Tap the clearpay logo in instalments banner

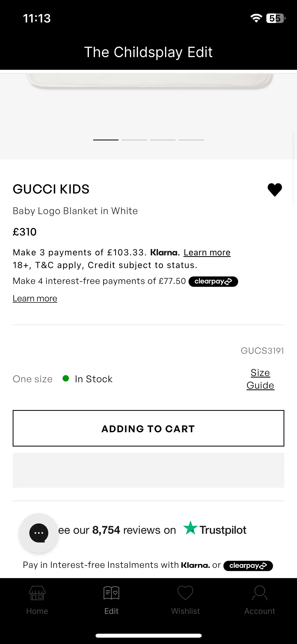(248, 566)
